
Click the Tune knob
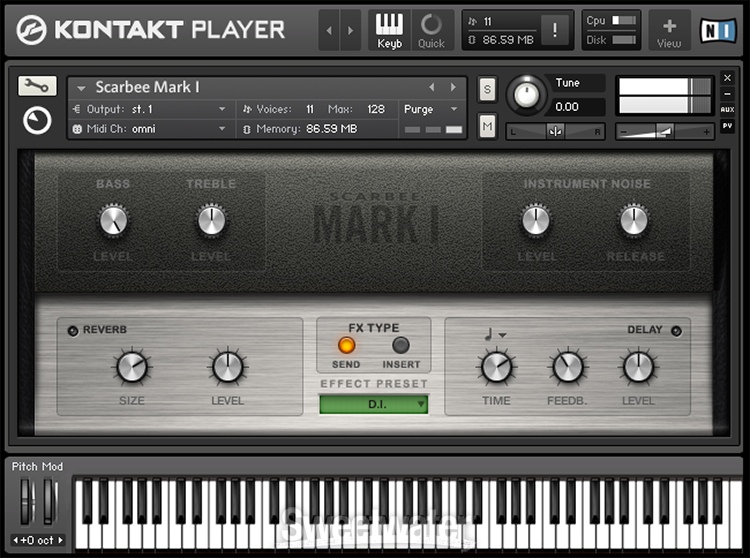click(526, 95)
